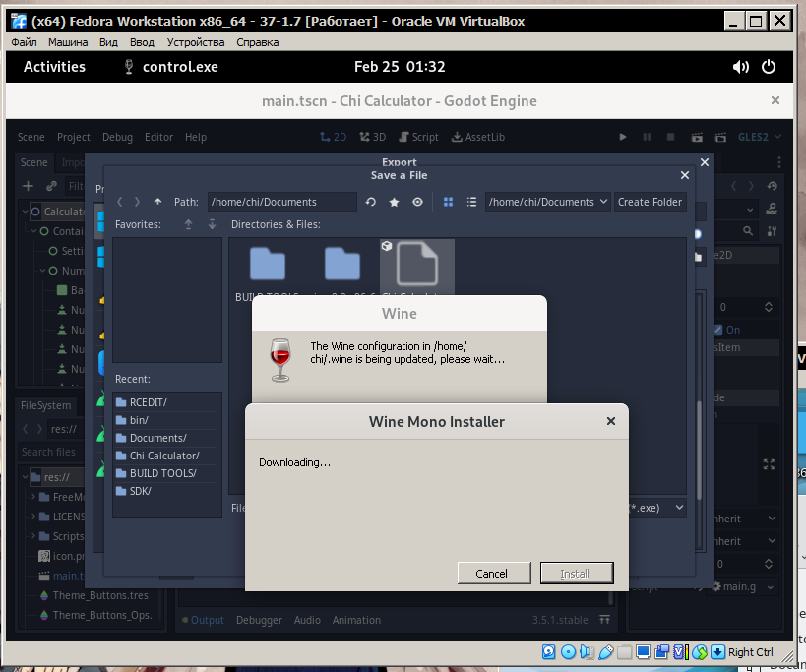
Task: Open the Animation bottom panel
Action: (356, 620)
